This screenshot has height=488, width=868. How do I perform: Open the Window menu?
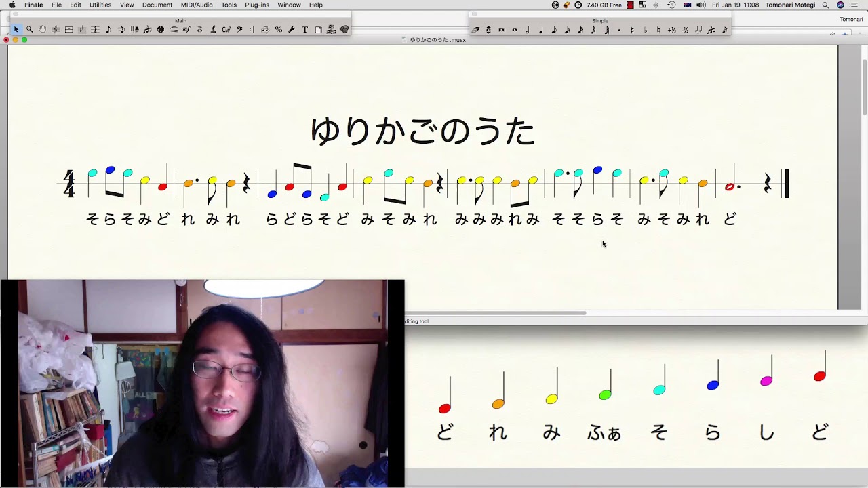pyautogui.click(x=289, y=5)
